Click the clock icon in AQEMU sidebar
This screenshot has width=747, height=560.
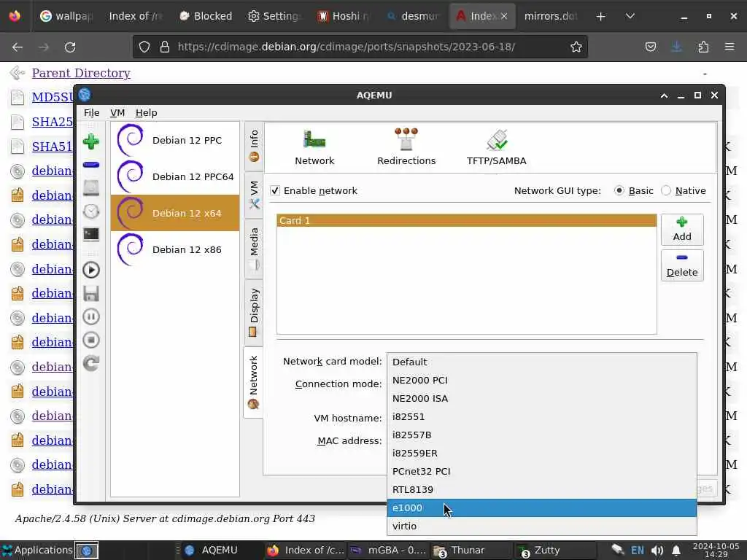coord(91,211)
